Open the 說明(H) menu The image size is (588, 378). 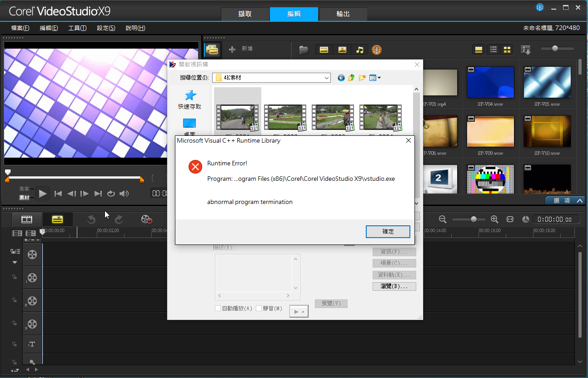click(135, 28)
